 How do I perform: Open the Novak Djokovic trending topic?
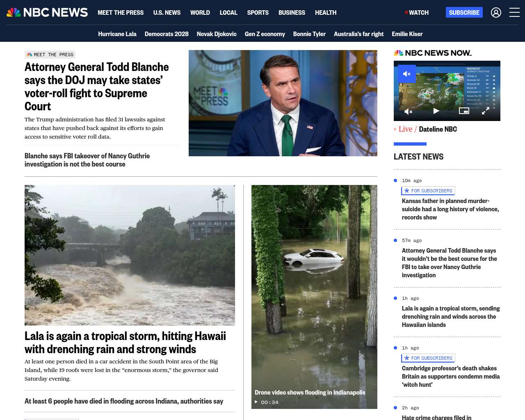click(x=217, y=34)
